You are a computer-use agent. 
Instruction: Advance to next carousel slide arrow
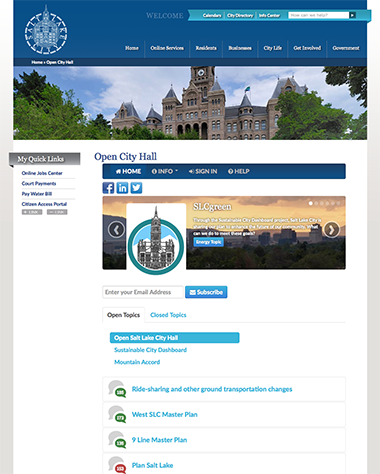pyautogui.click(x=332, y=229)
